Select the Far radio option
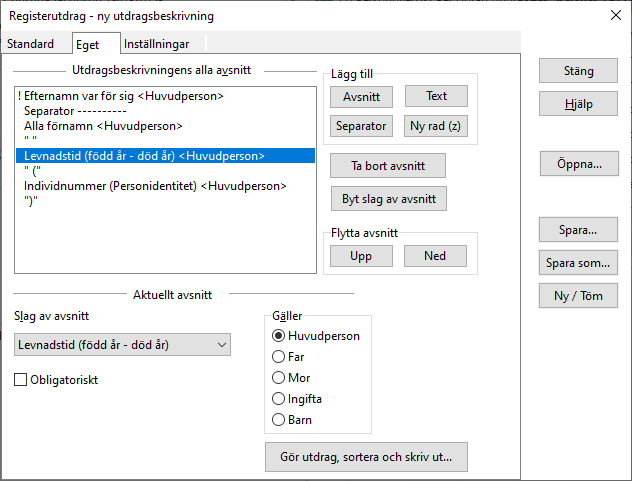632x481 pixels. 279,357
